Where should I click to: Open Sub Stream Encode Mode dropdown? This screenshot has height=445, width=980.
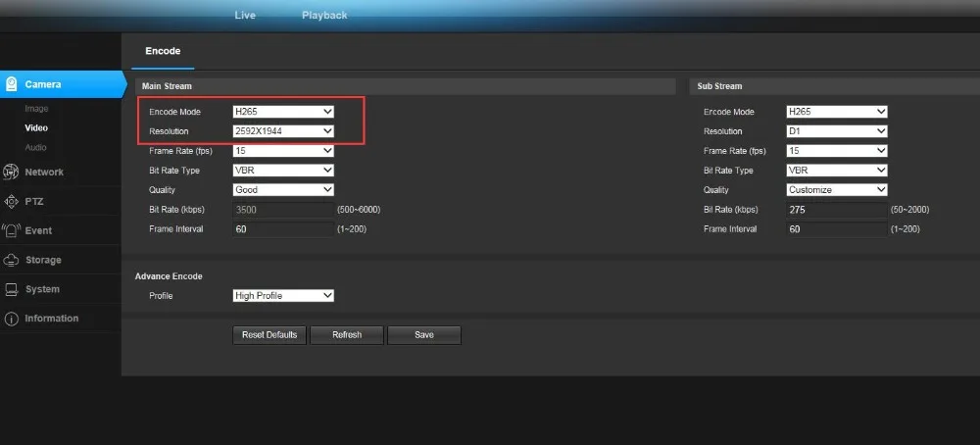[x=837, y=112]
